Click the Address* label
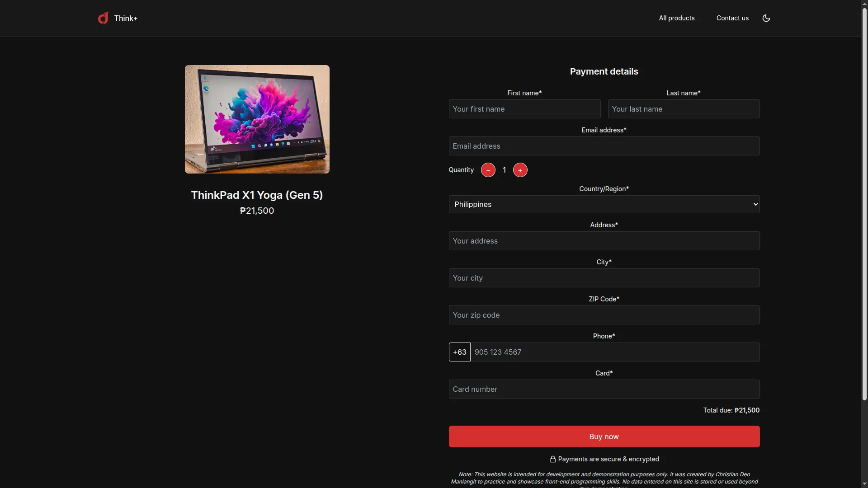Screen dimensions: 868x488 604,225
